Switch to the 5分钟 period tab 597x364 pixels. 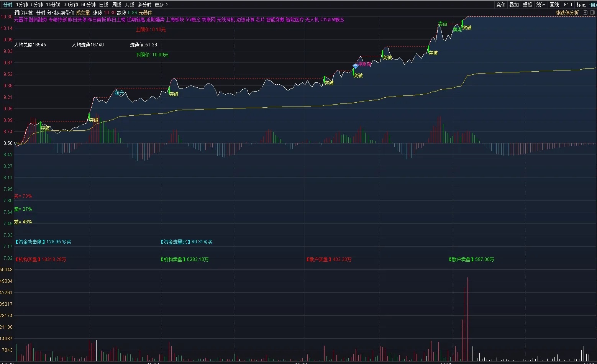[x=37, y=5]
